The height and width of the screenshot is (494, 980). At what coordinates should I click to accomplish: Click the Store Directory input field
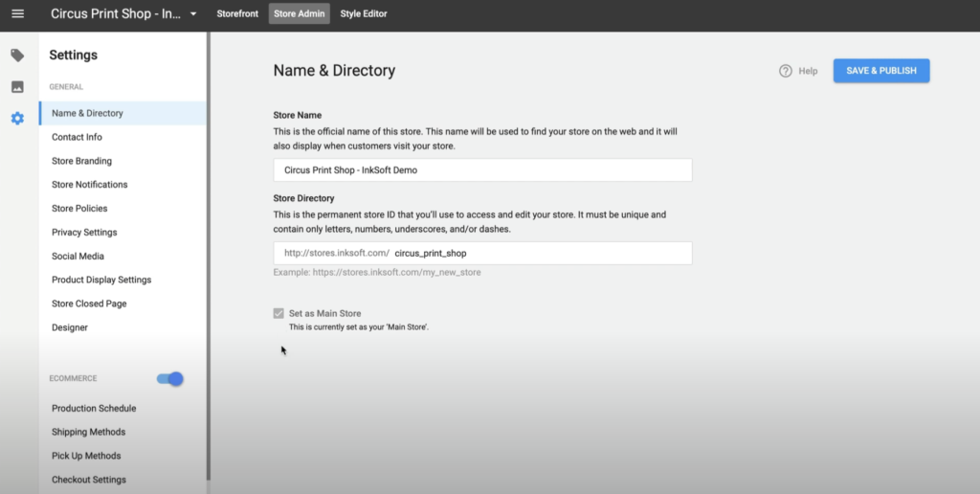click(x=482, y=254)
